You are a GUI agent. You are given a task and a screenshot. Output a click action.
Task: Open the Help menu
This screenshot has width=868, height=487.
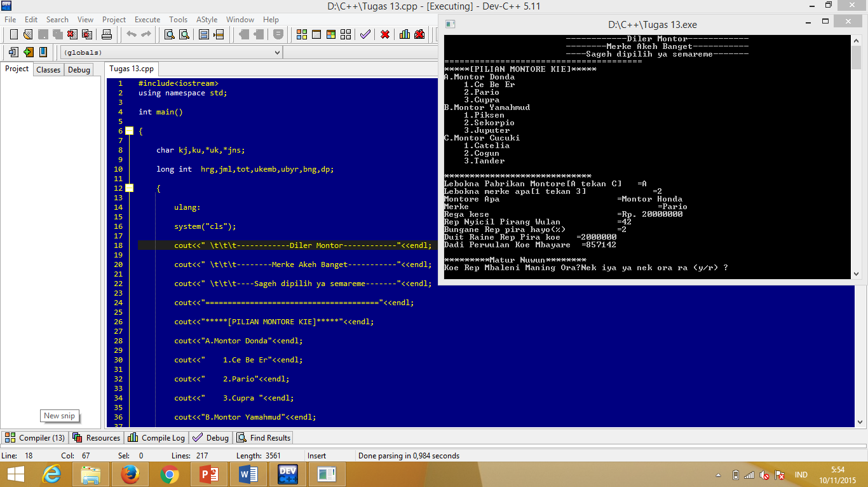pyautogui.click(x=271, y=20)
